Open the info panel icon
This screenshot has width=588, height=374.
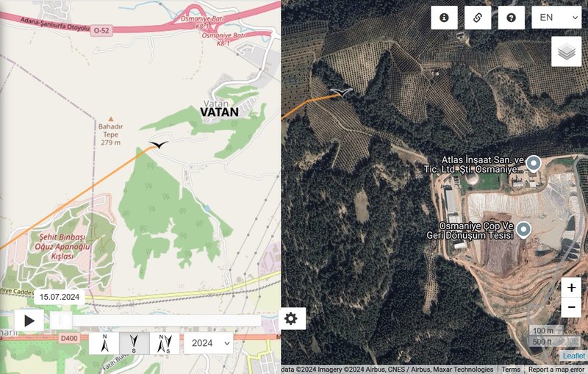pos(444,18)
